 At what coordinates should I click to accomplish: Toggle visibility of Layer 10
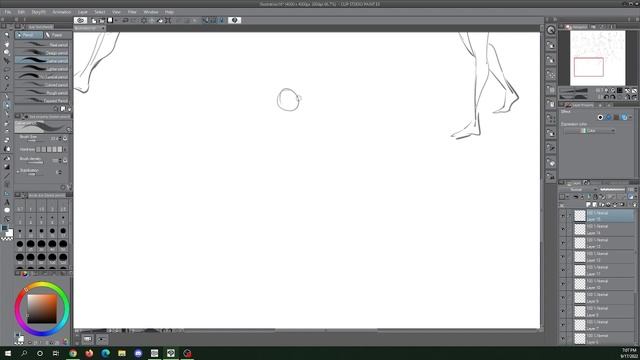tap(563, 284)
